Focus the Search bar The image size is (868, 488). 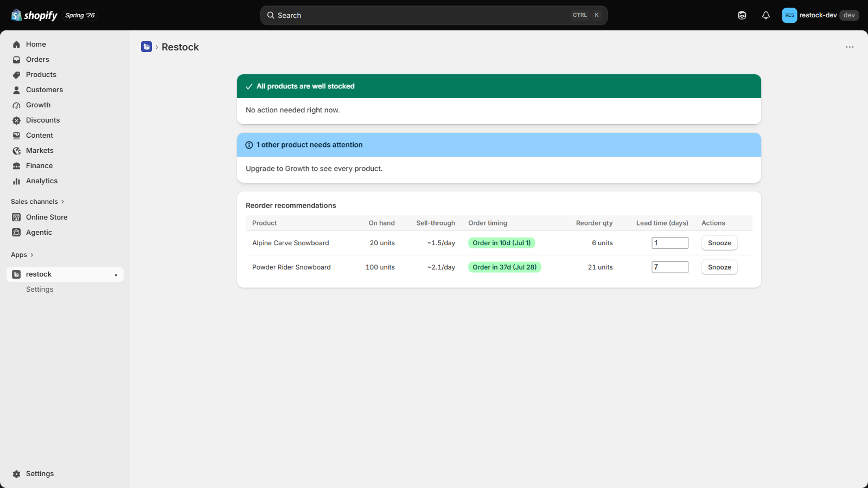tap(434, 15)
